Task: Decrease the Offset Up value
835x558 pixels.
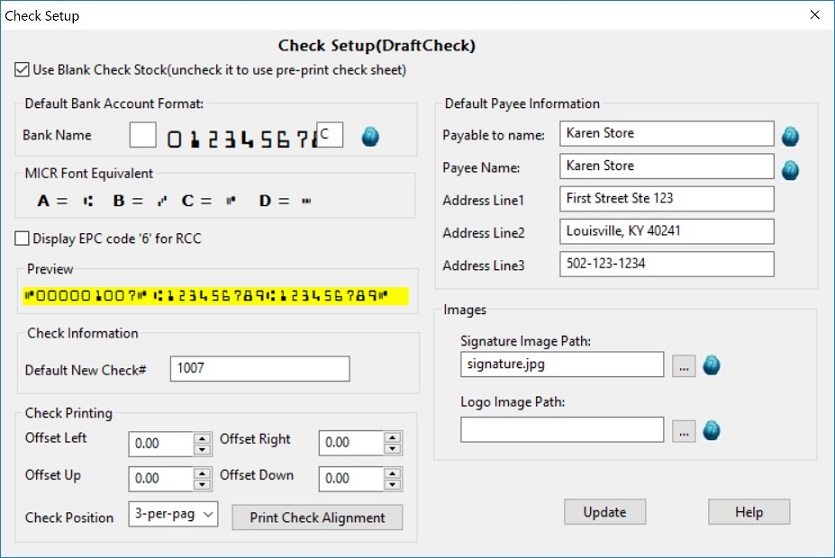Action: [202, 485]
